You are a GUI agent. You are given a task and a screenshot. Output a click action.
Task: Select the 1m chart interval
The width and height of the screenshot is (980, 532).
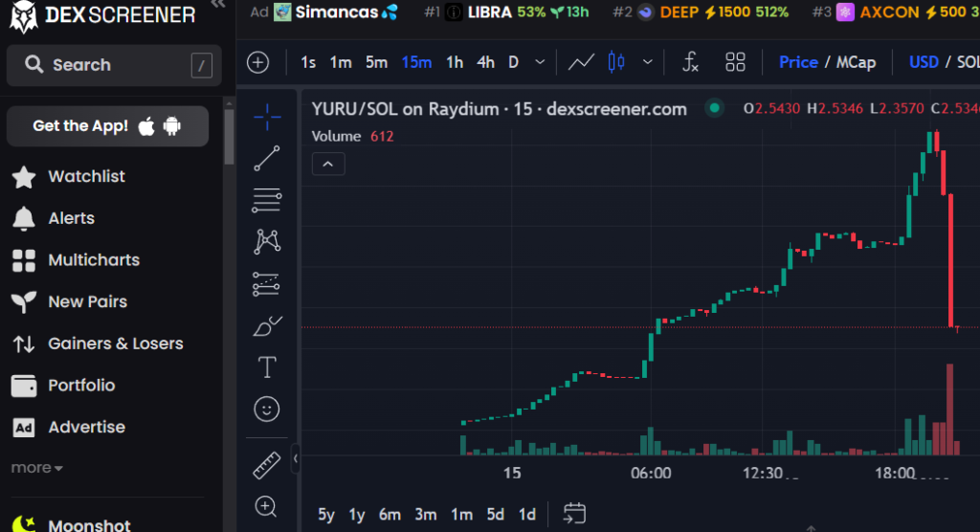point(341,62)
